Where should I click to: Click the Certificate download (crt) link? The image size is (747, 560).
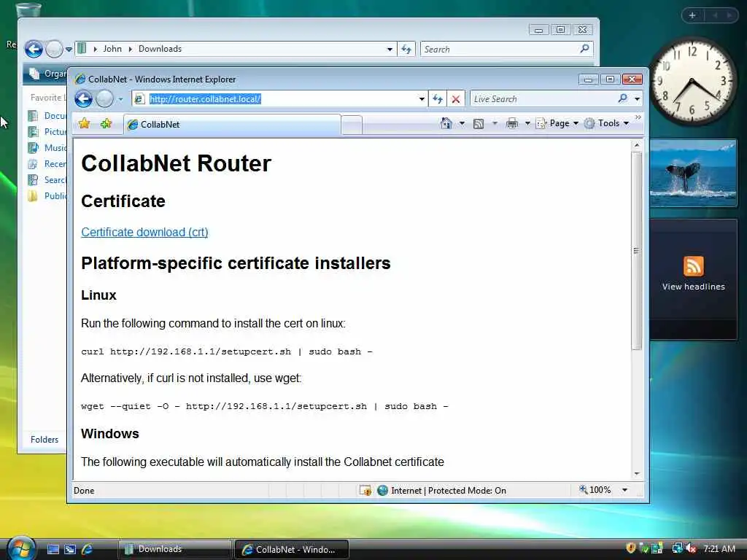(144, 233)
